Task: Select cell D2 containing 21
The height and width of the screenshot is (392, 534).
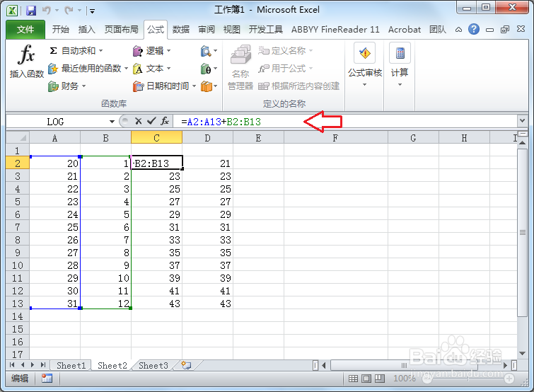Action: [x=207, y=163]
